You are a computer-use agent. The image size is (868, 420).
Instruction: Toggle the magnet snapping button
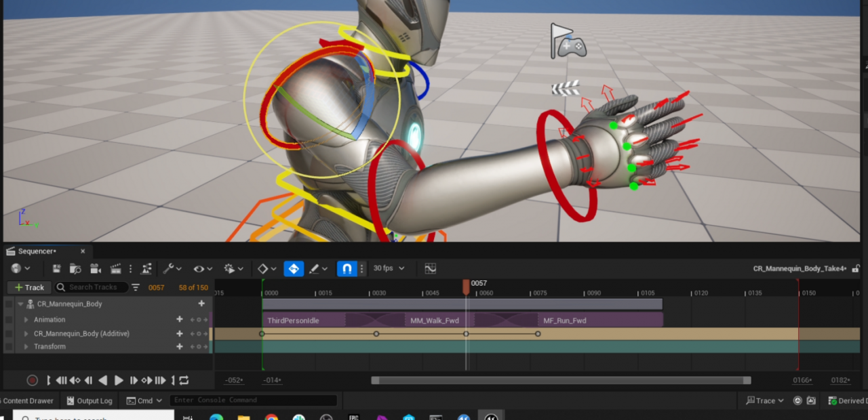(x=347, y=269)
